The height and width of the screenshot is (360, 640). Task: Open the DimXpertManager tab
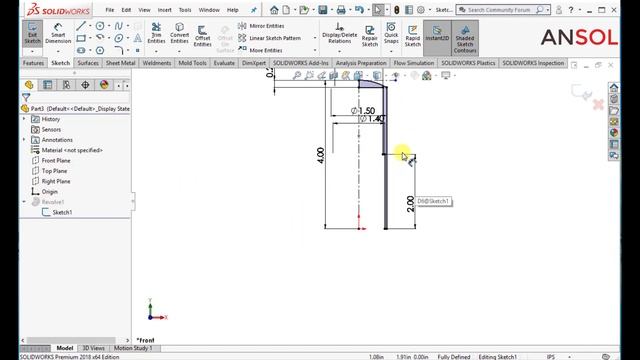tap(85, 84)
